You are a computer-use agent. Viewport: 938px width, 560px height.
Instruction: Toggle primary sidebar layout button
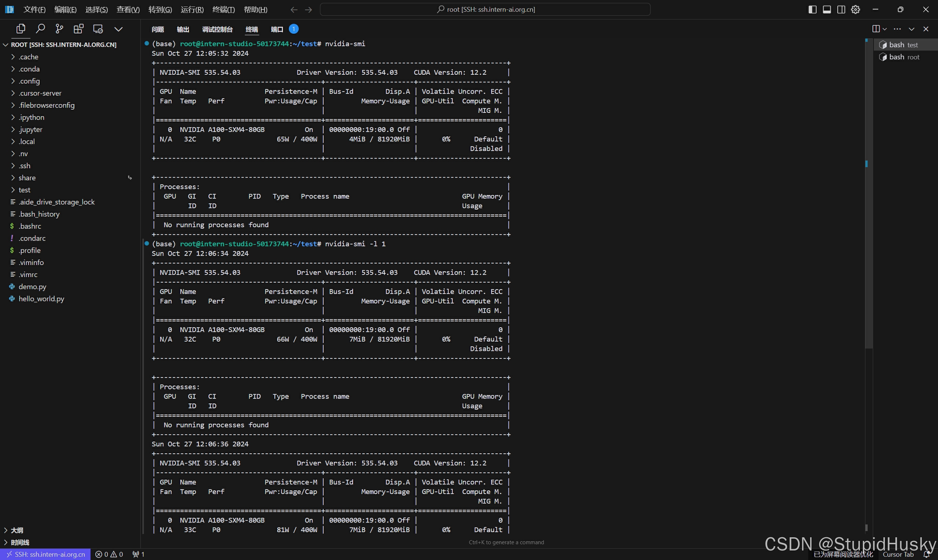point(812,10)
